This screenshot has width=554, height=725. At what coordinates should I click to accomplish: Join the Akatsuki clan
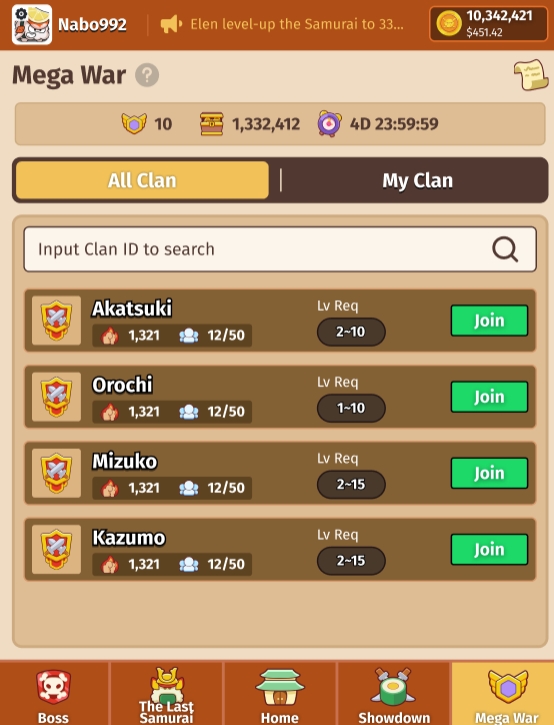489,320
